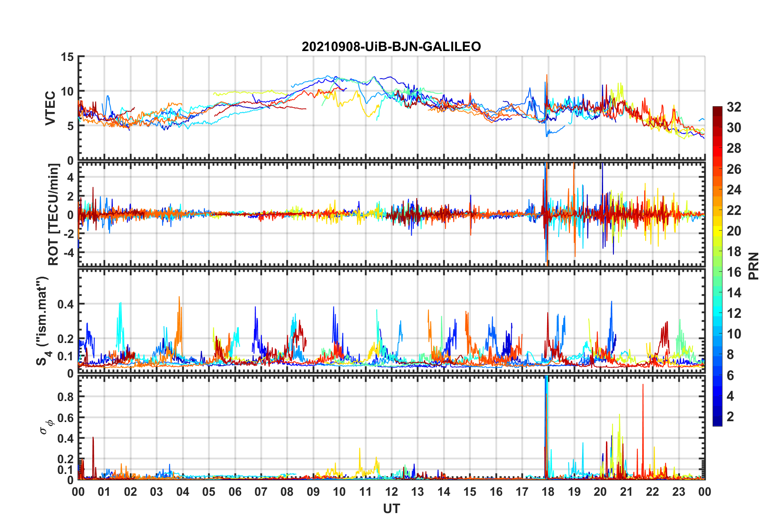Click S4 y-axis tick 0.4

(66, 304)
